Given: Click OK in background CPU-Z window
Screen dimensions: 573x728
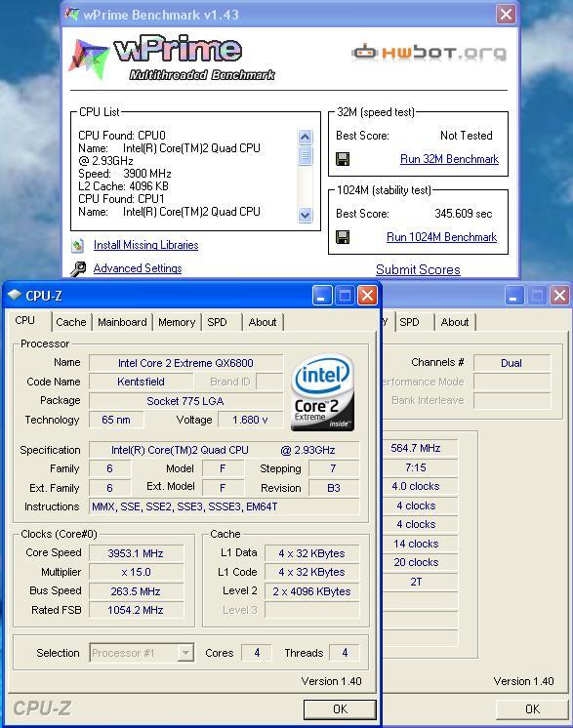Looking at the screenshot, I should (532, 708).
